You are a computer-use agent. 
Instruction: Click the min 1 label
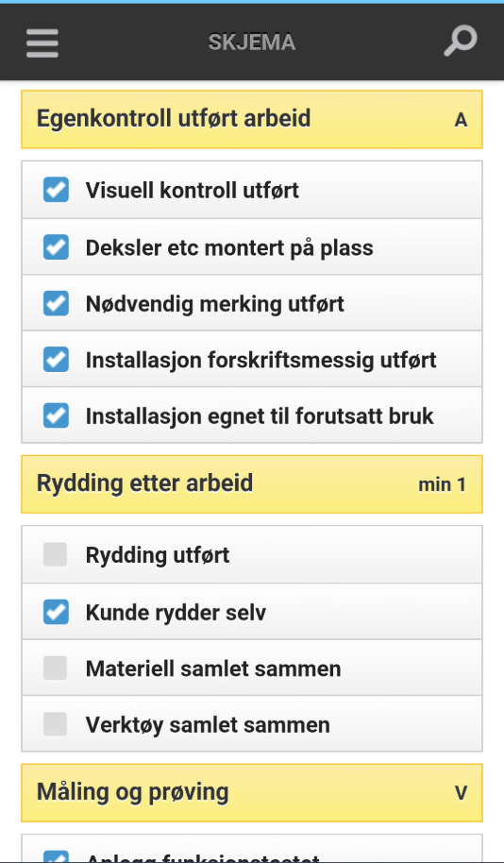click(442, 485)
